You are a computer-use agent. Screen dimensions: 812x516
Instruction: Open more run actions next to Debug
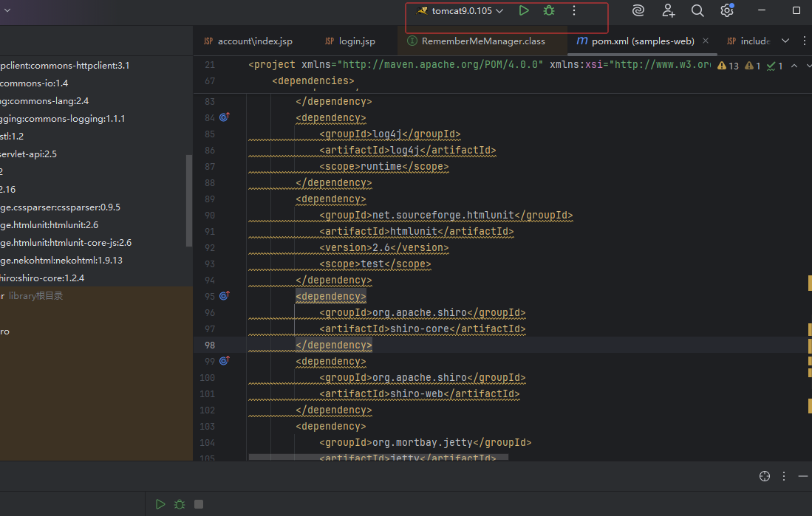click(x=574, y=11)
